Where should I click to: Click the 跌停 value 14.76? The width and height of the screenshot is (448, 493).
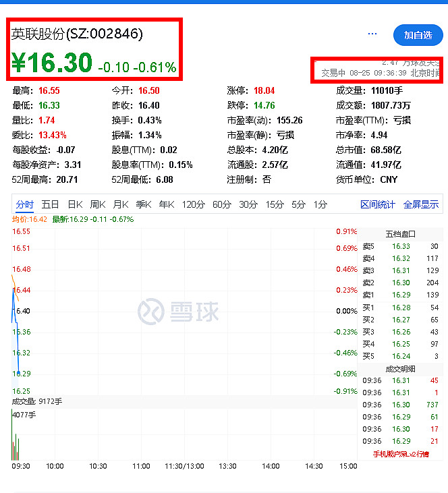(x=264, y=105)
